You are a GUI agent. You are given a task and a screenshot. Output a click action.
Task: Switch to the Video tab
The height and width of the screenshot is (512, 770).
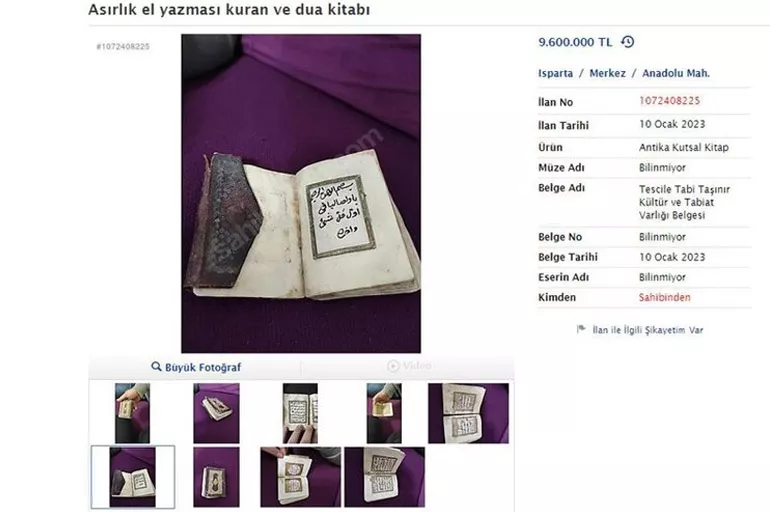pyautogui.click(x=409, y=366)
